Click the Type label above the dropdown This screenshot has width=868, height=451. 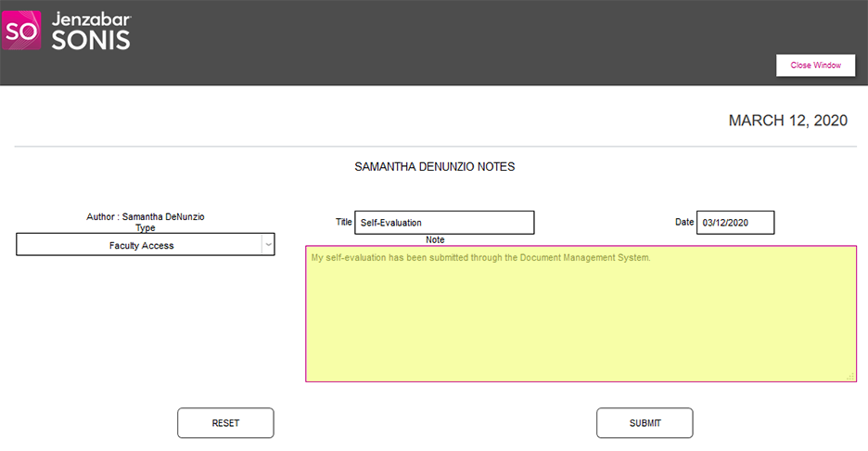point(146,227)
